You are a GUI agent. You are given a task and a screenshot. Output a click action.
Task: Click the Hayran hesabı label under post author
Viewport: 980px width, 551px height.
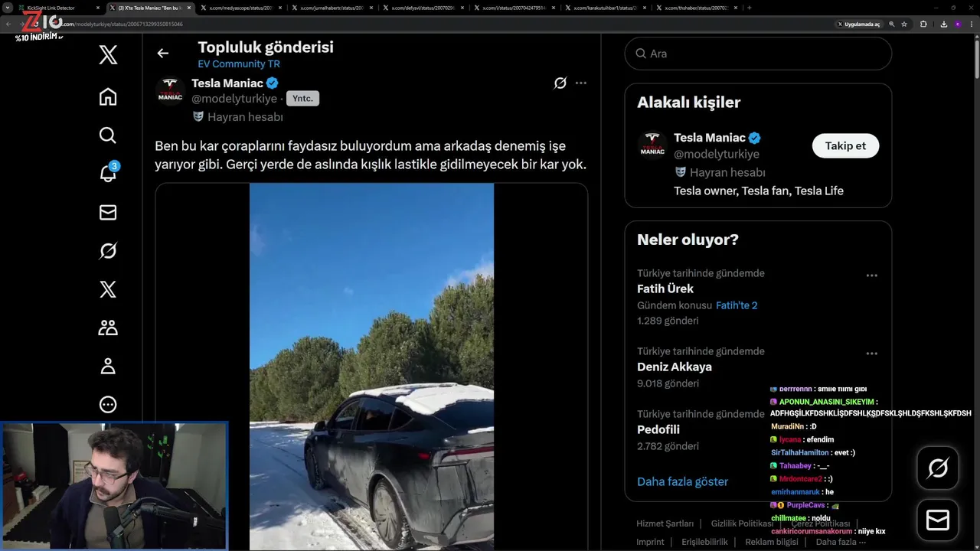(x=245, y=117)
